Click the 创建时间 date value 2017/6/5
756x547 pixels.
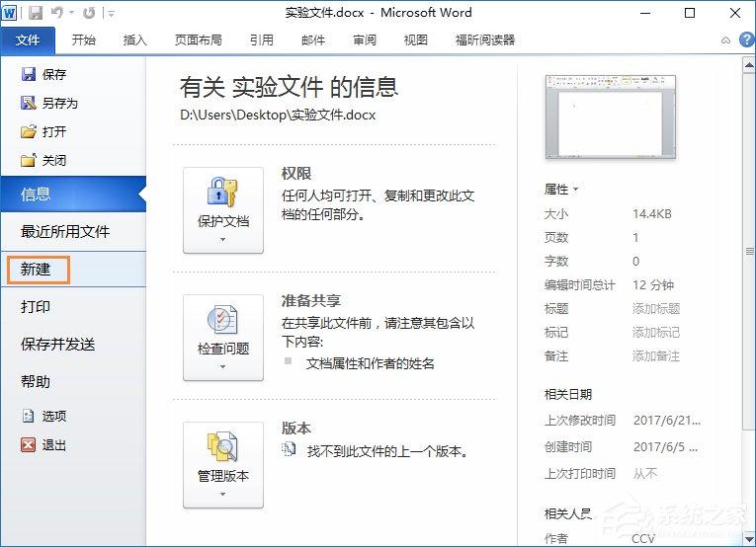coord(665,447)
